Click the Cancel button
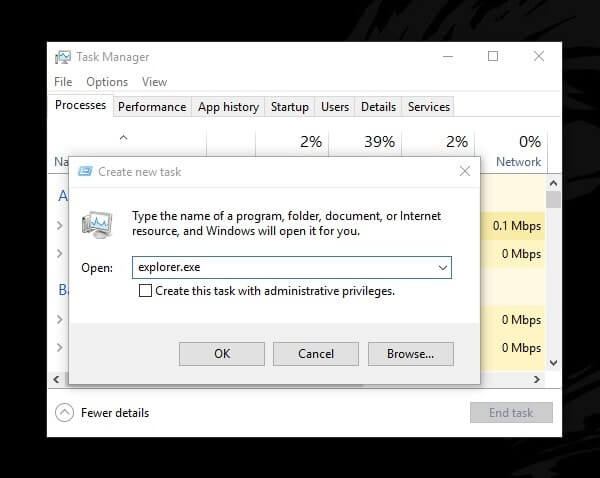600x478 pixels. (316, 354)
